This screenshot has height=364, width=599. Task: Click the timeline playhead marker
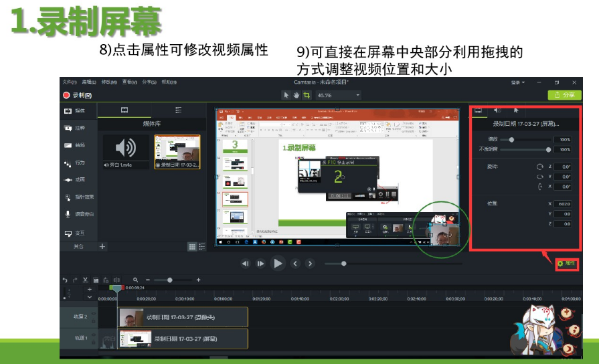[x=117, y=288]
